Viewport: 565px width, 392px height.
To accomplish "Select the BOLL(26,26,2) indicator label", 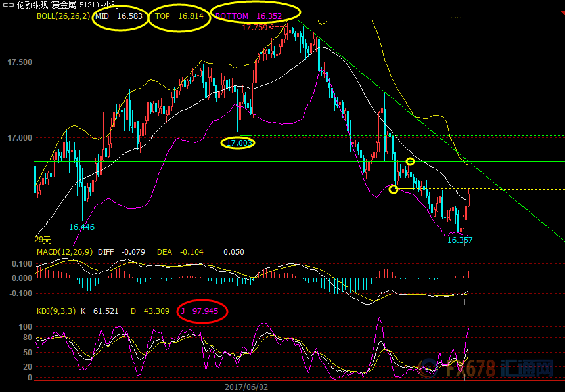I will [x=63, y=16].
